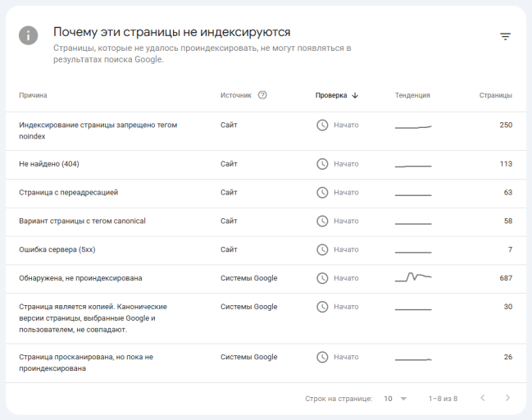This screenshot has height=420, width=532.
Task: Click the 1–8 из 8 pagination text
Action: tap(443, 399)
